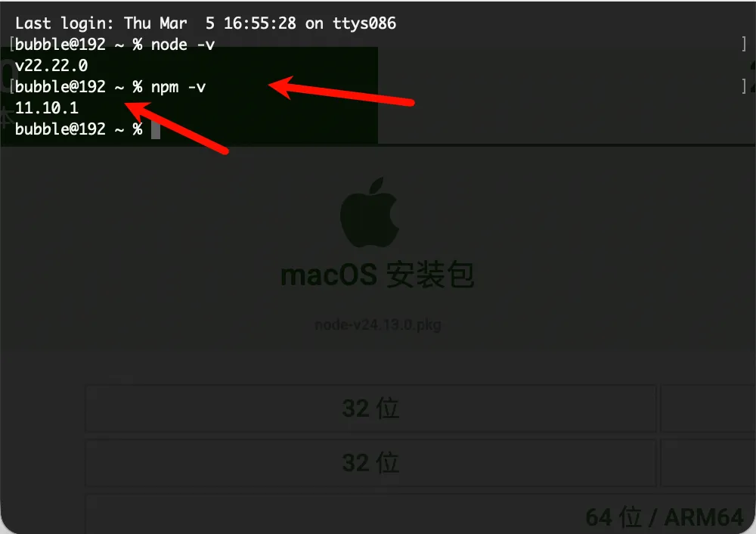Click the cell right of first 32 位 row
The width and height of the screenshot is (756, 534).
(x=708, y=408)
